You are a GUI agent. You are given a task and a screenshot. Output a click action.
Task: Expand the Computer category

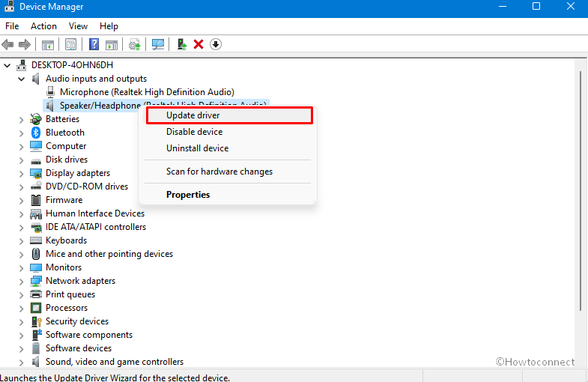pyautogui.click(x=22, y=147)
